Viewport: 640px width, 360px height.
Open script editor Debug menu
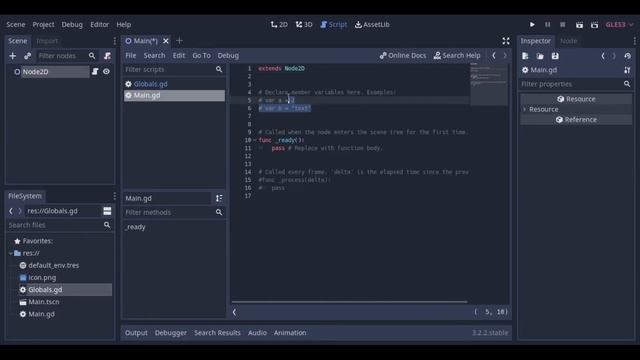[x=228, y=56]
